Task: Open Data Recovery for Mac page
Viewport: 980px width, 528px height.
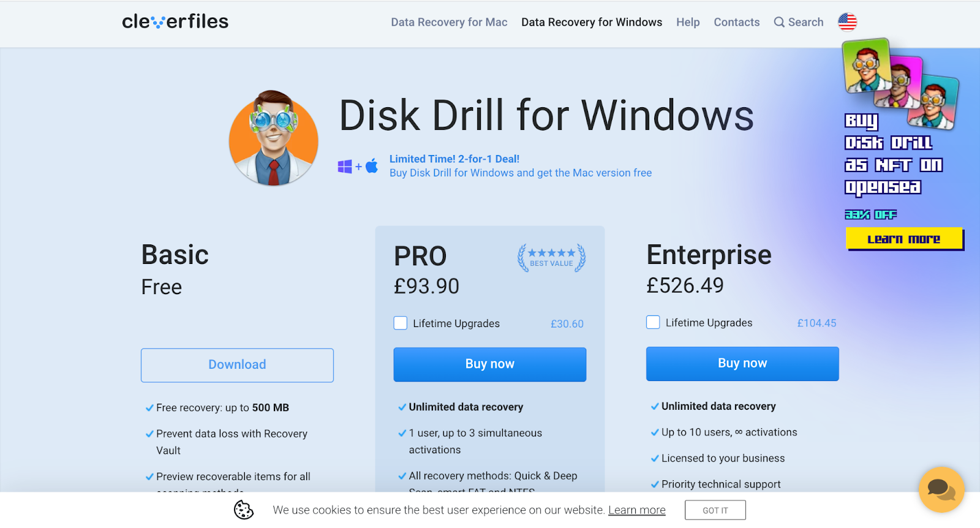Action: coord(449,22)
